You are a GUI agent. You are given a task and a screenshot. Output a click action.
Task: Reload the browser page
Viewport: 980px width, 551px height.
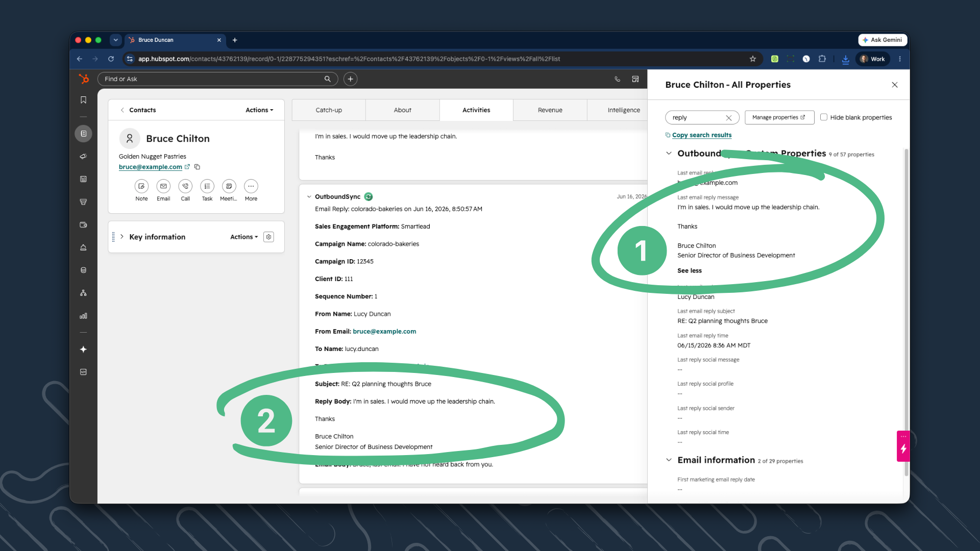(x=111, y=59)
